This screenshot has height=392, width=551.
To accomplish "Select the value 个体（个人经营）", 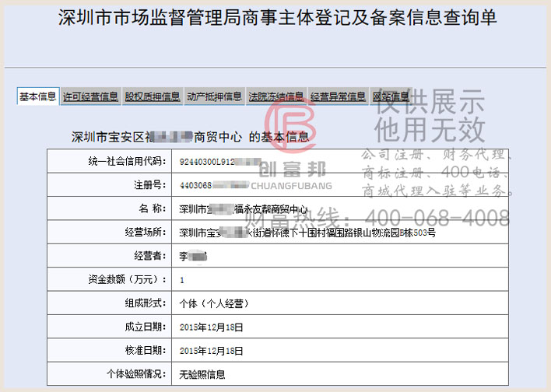I will (214, 303).
